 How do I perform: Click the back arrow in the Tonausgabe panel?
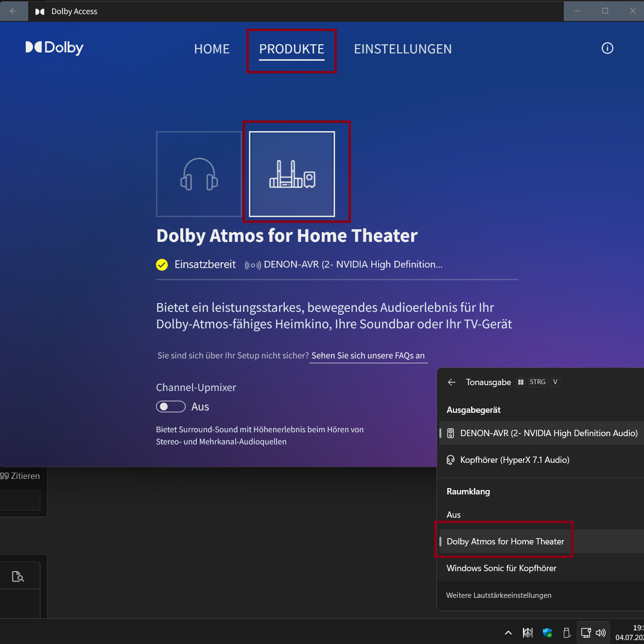coord(452,382)
